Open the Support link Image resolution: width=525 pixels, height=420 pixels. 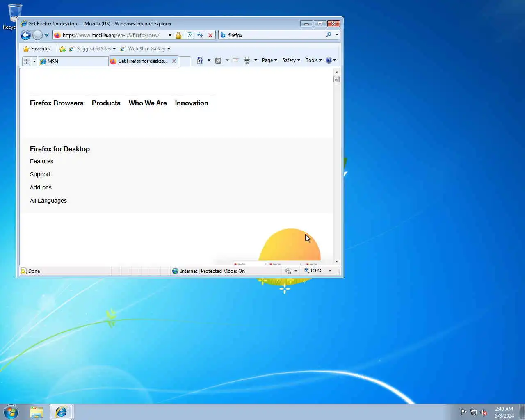pyautogui.click(x=40, y=174)
